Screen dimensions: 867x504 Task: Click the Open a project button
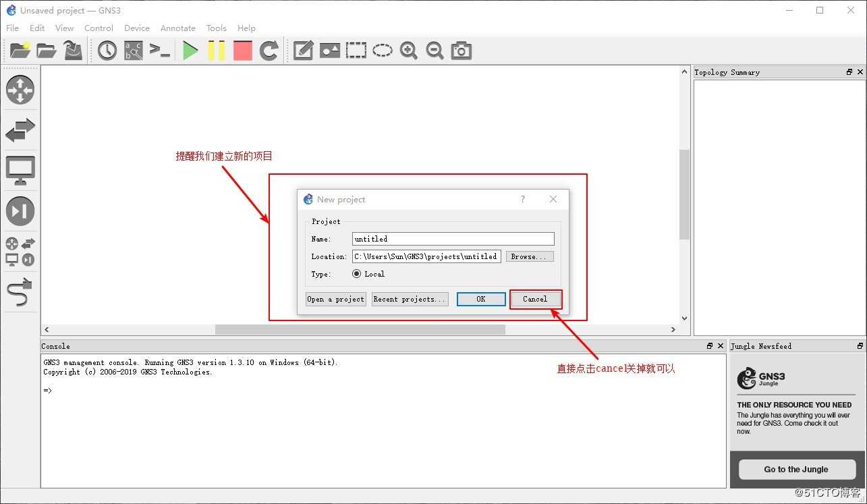point(335,299)
